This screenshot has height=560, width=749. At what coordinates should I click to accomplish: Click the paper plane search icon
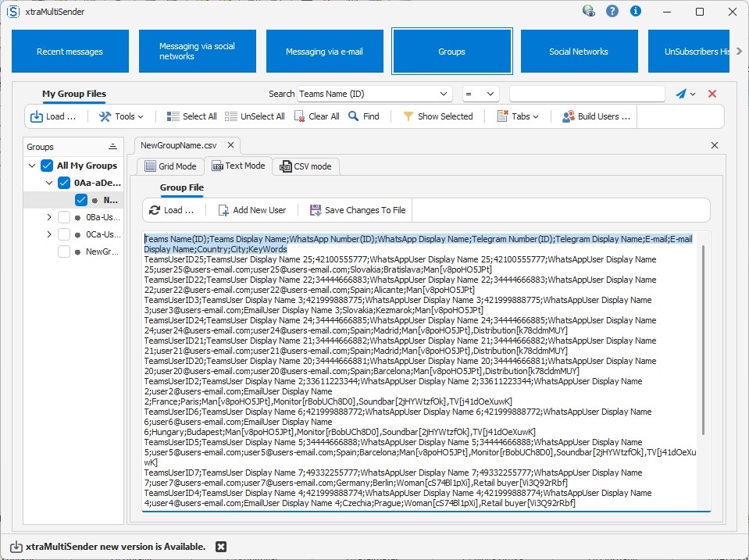click(x=681, y=95)
